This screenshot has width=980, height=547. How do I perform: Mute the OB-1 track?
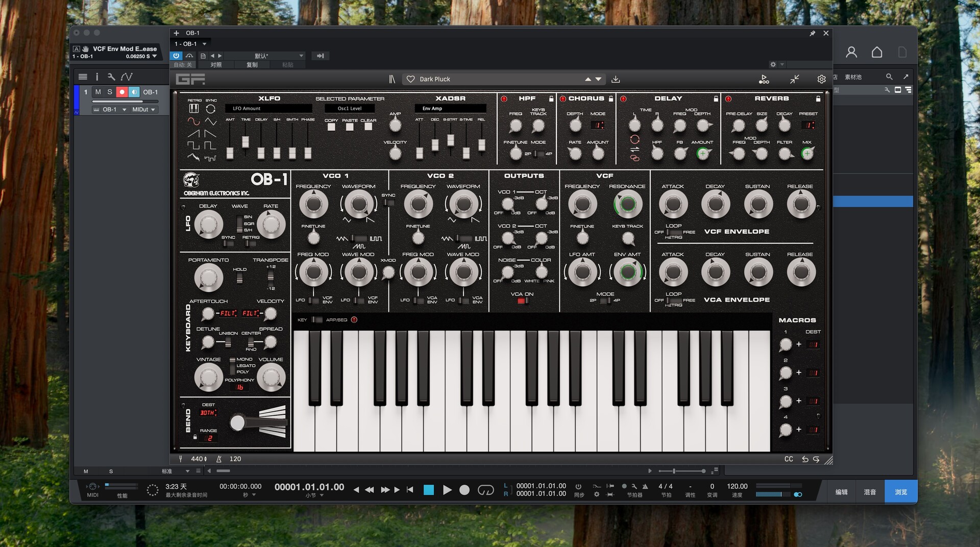[98, 92]
